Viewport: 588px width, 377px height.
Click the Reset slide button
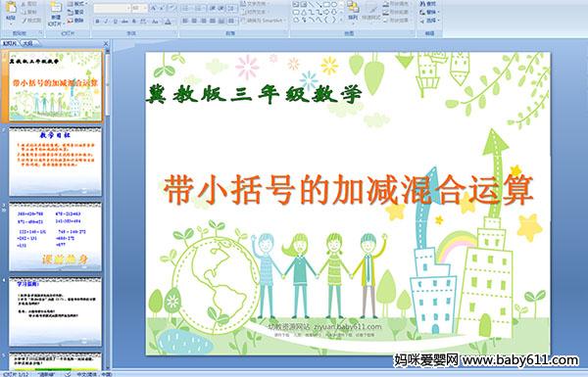pos(76,12)
